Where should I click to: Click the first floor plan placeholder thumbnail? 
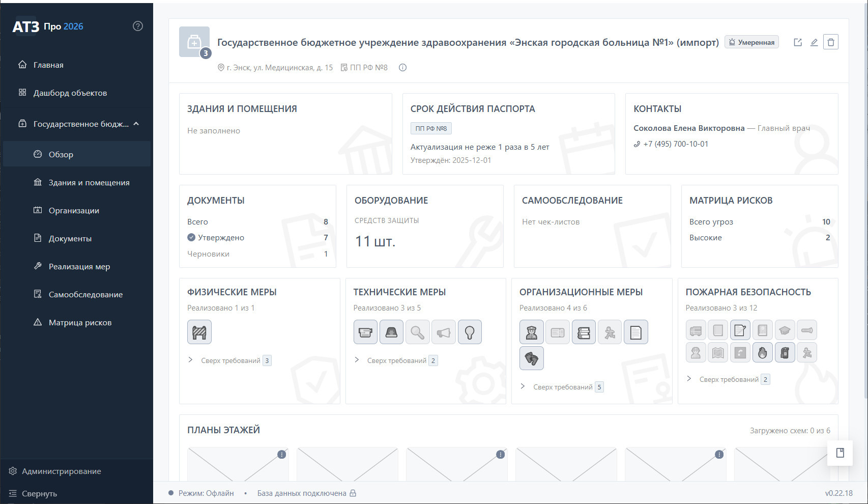[238, 464]
